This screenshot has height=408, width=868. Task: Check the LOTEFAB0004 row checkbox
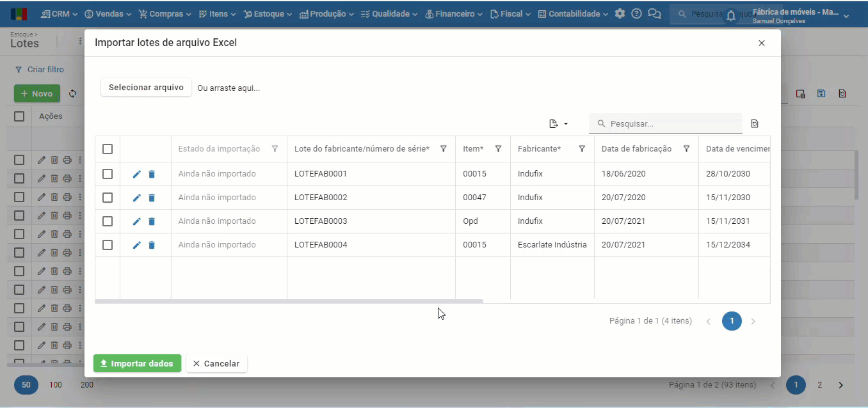pyautogui.click(x=108, y=245)
